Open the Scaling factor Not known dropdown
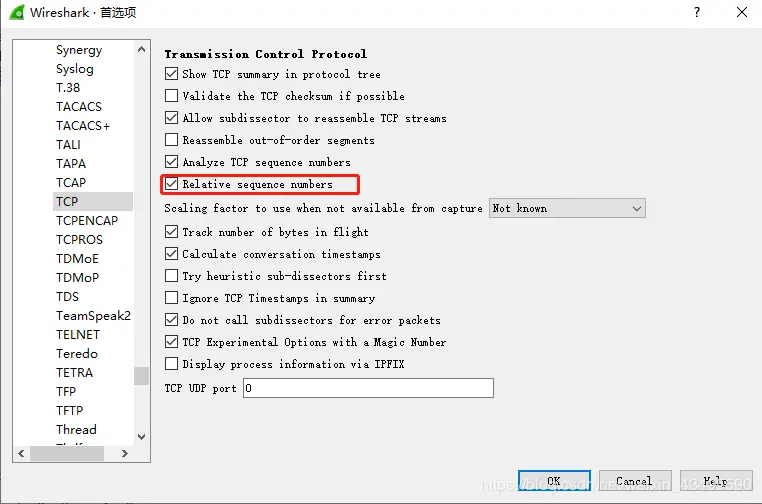 coord(567,208)
